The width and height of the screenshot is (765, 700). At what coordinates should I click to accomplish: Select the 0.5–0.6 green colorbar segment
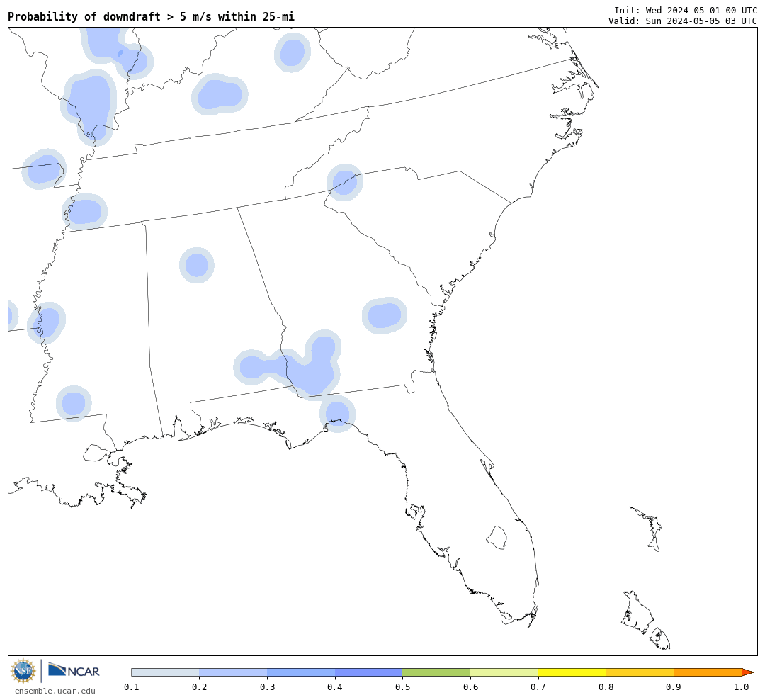436,672
